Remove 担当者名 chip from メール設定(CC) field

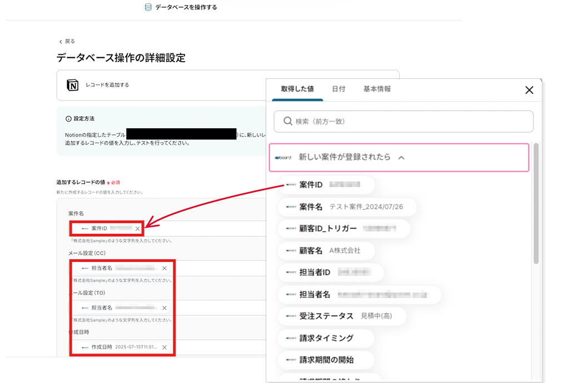tap(164, 268)
